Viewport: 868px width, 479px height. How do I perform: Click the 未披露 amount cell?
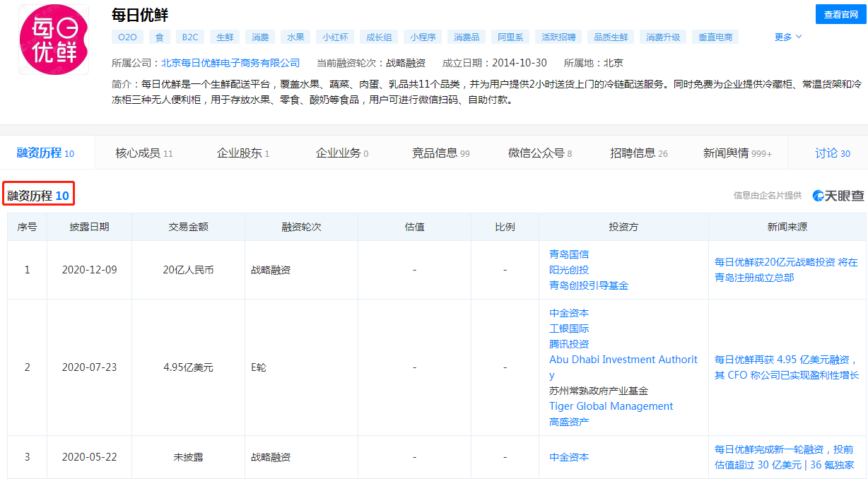(188, 457)
